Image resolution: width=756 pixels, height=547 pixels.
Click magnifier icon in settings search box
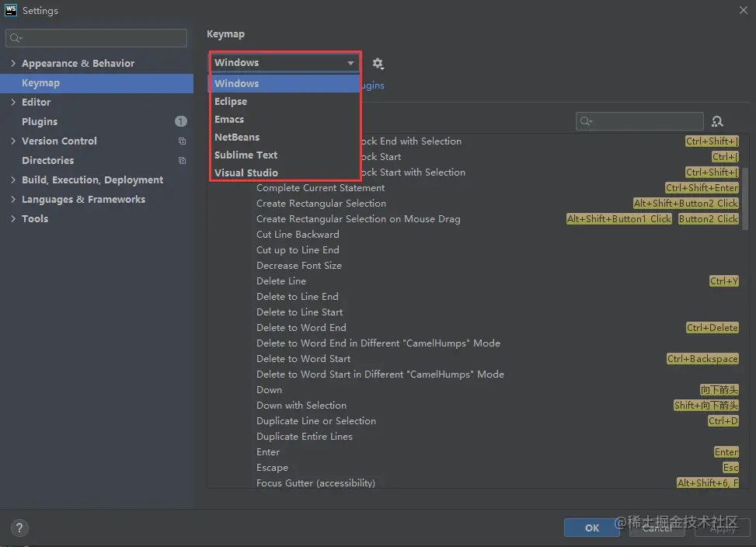[x=16, y=38]
